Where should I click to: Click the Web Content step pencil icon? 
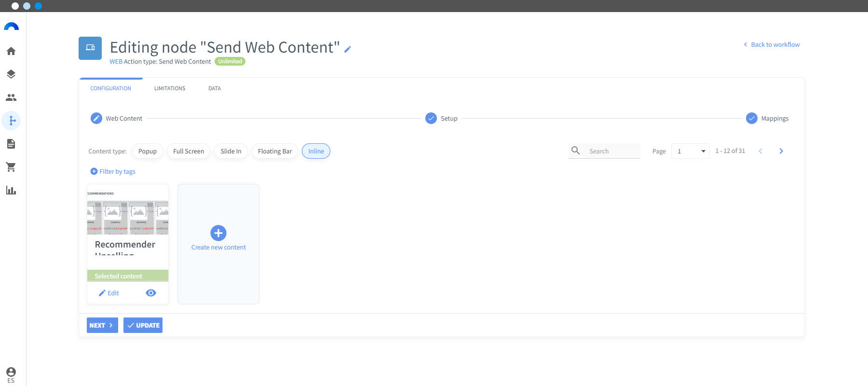(x=96, y=118)
